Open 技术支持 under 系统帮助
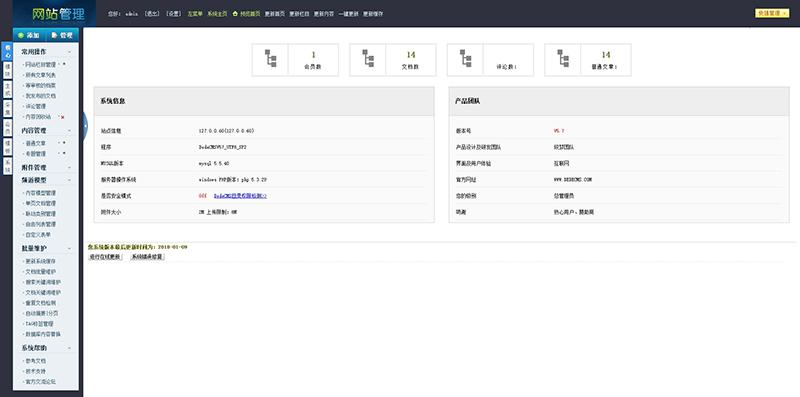Screen dimensions: 800x397 coord(36,371)
